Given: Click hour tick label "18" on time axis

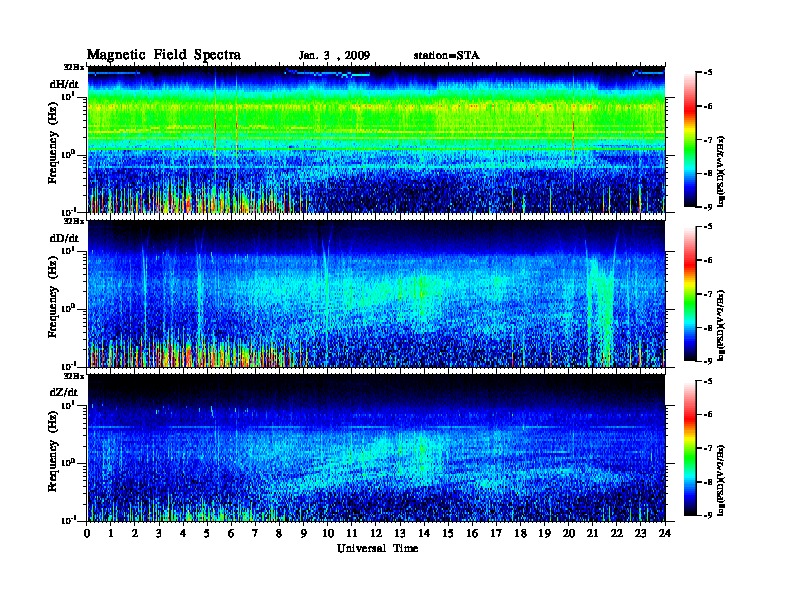Looking at the screenshot, I should tap(520, 534).
